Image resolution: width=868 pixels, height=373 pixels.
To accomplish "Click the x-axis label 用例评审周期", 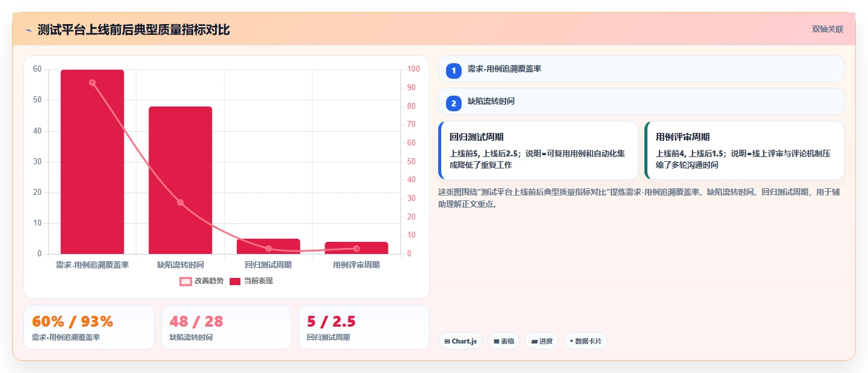I will [356, 265].
